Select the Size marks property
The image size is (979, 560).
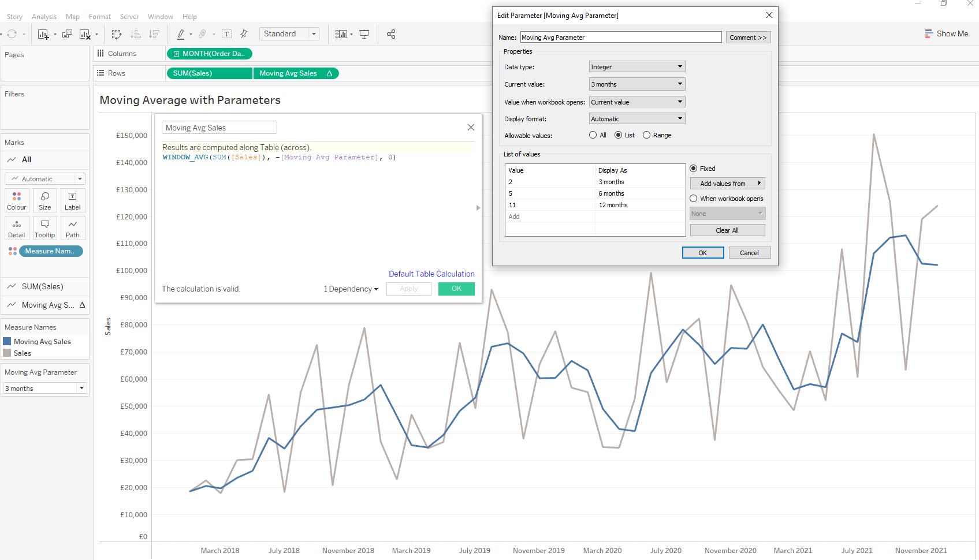point(44,200)
